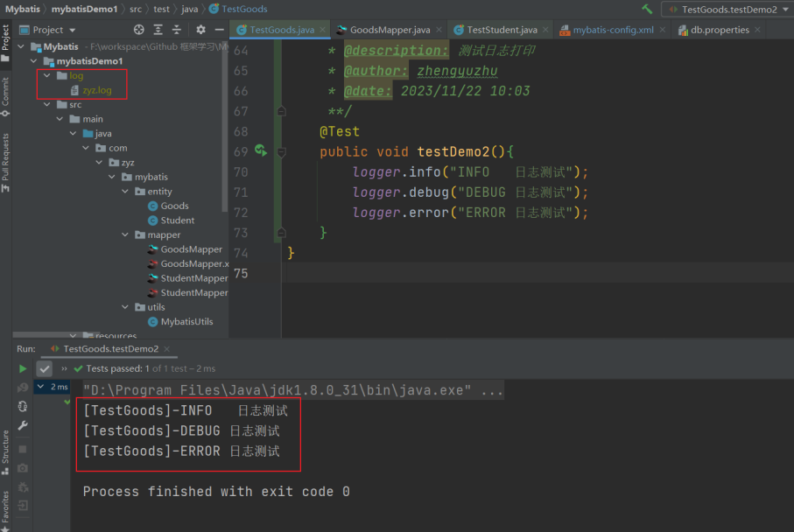Click the run test gutter icon on line 69
794x532 pixels.
261,150
